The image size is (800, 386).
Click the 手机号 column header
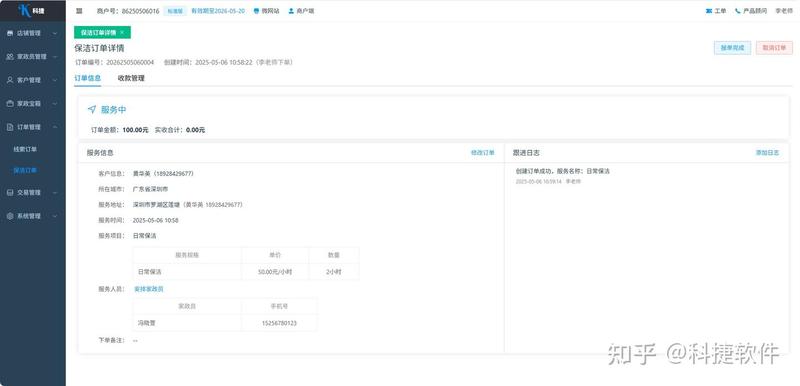point(279,306)
